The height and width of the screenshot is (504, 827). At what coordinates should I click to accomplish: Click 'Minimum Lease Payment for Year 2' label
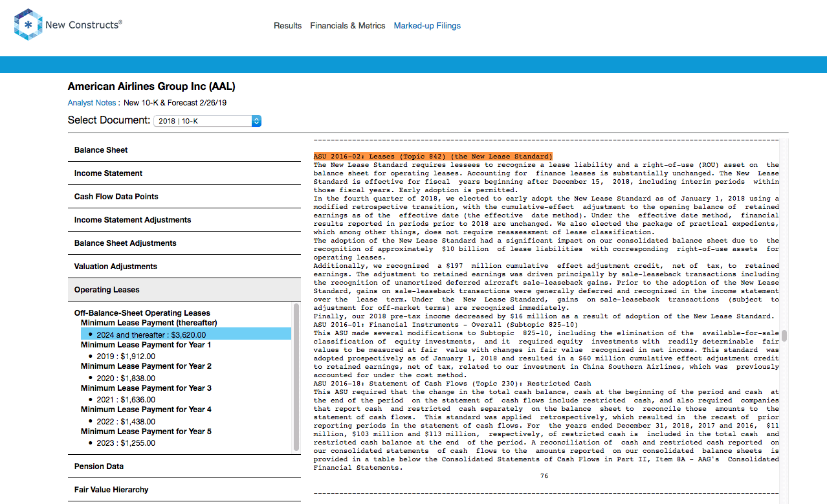point(146,366)
